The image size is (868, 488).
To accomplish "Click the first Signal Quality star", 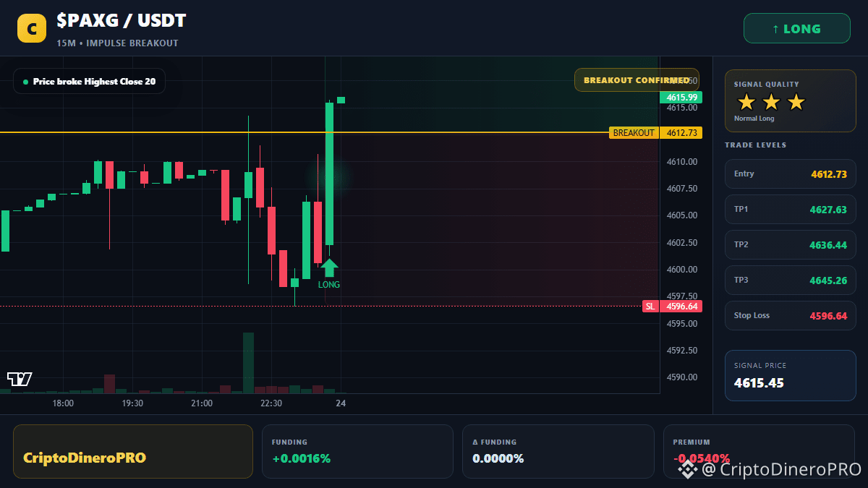I will (746, 102).
